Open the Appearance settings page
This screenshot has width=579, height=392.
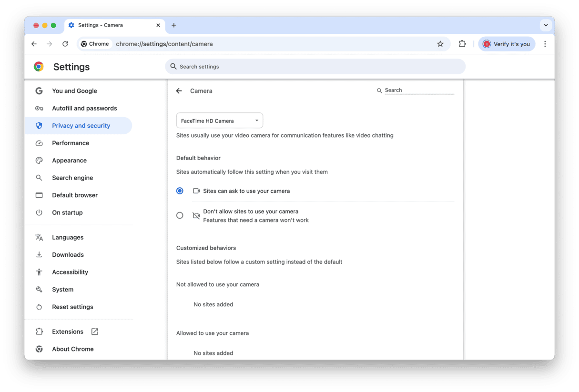pos(69,161)
